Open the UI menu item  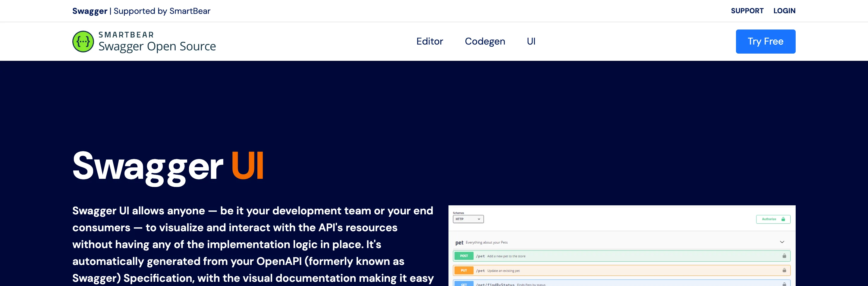531,41
